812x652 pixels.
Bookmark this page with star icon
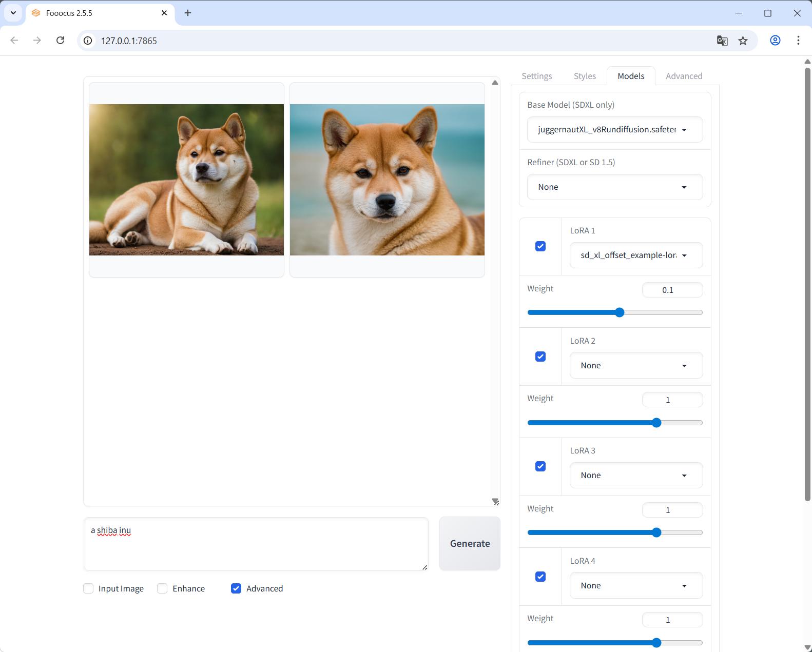coord(743,41)
